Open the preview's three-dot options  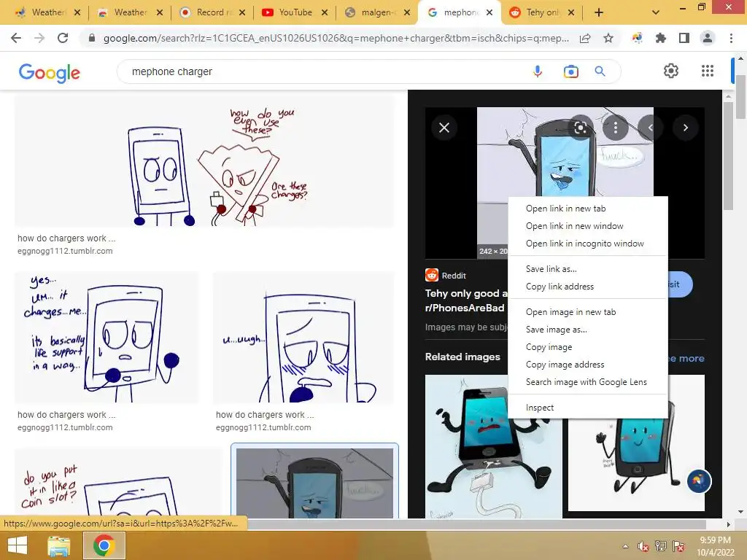point(616,128)
